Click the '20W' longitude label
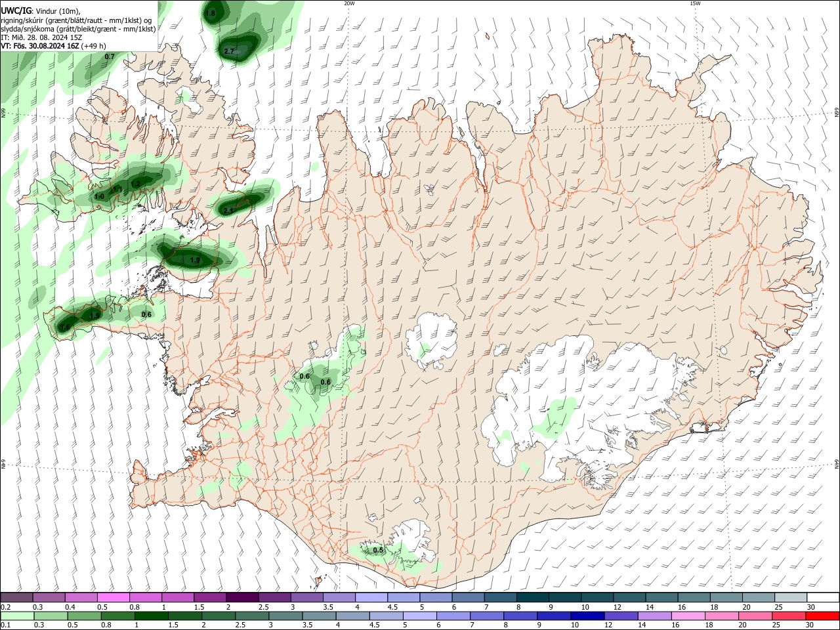The image size is (840, 630). coord(349,3)
